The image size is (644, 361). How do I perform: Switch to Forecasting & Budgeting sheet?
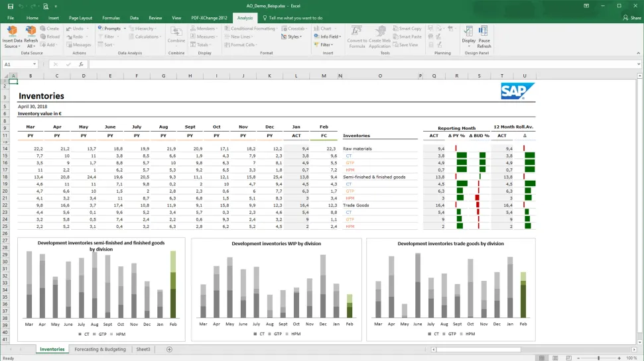tap(100, 349)
